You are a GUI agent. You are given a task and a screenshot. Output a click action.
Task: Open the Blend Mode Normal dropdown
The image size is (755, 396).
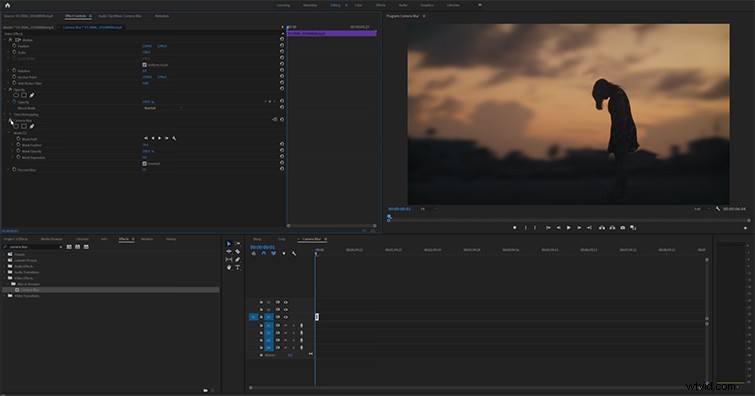click(163, 108)
